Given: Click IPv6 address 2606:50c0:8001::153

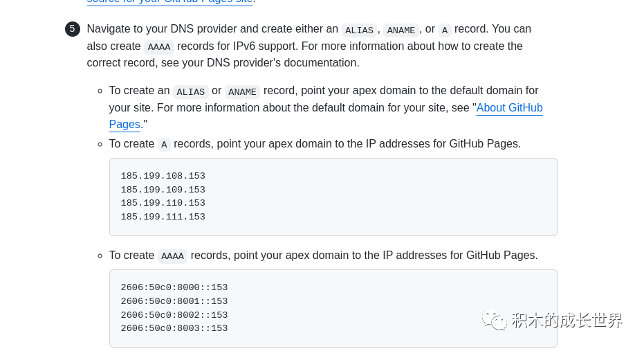Looking at the screenshot, I should [174, 301].
